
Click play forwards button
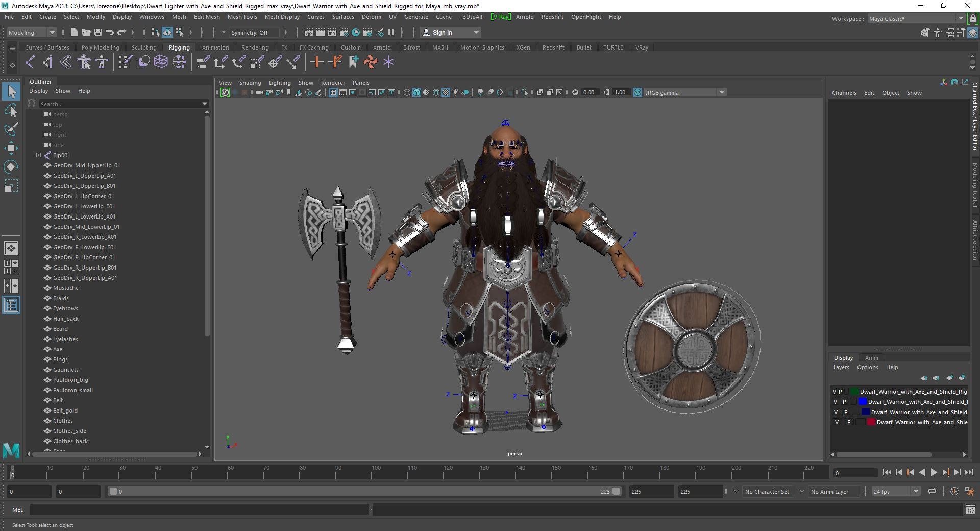click(934, 473)
